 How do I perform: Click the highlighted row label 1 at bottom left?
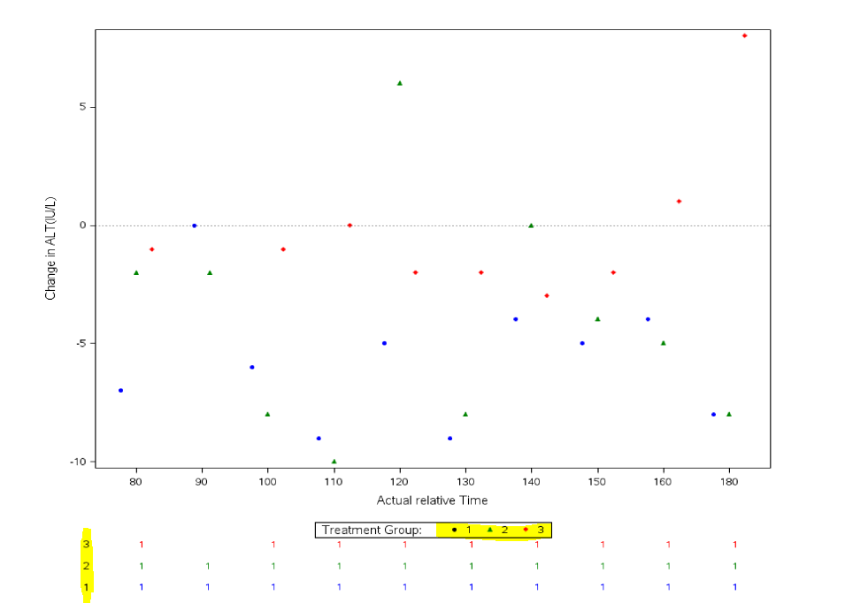87,587
